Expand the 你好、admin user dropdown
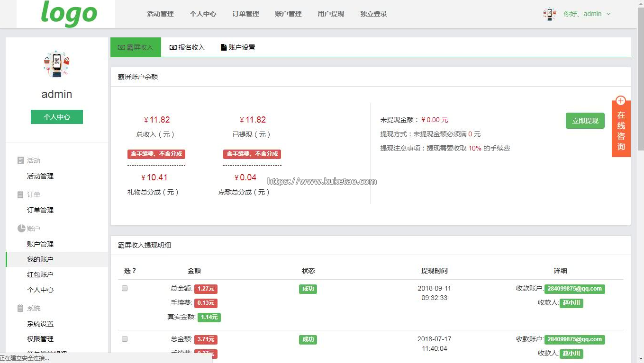The height and width of the screenshot is (363, 644). 587,14
